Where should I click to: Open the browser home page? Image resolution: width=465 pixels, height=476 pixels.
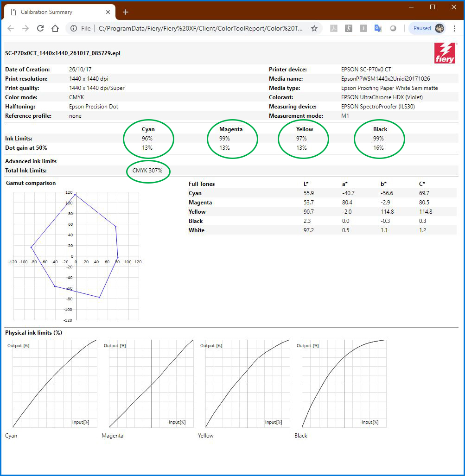(55, 28)
